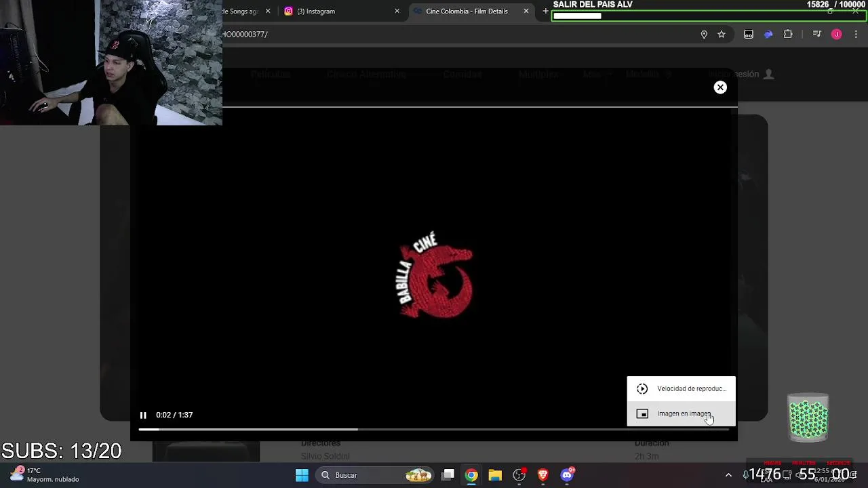Open Task View in the taskbar
Image resolution: width=868 pixels, height=488 pixels.
pyautogui.click(x=448, y=475)
